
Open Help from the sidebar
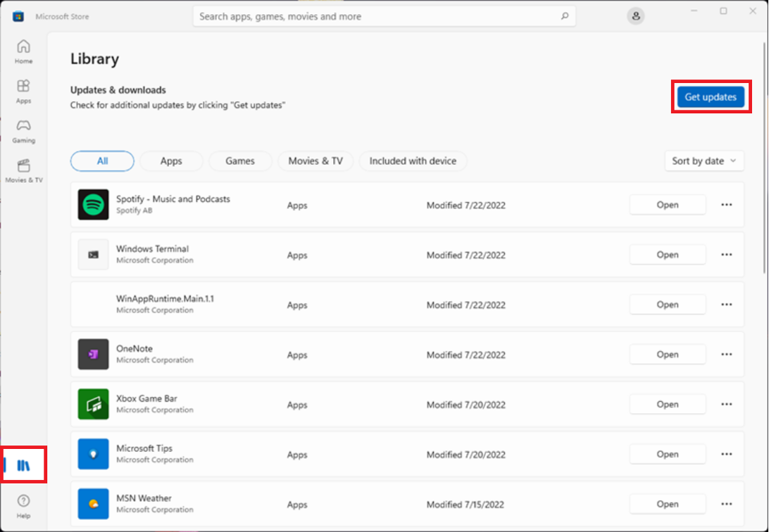pos(23,505)
